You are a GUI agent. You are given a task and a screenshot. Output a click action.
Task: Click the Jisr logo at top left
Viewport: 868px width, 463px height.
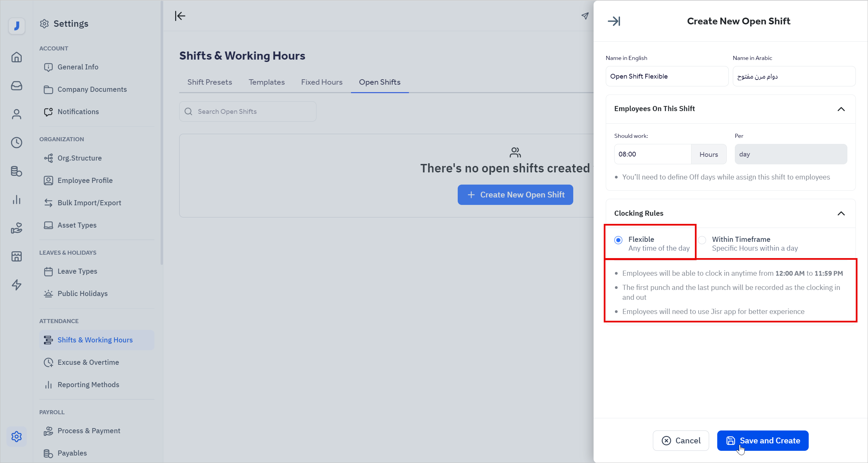point(16,26)
